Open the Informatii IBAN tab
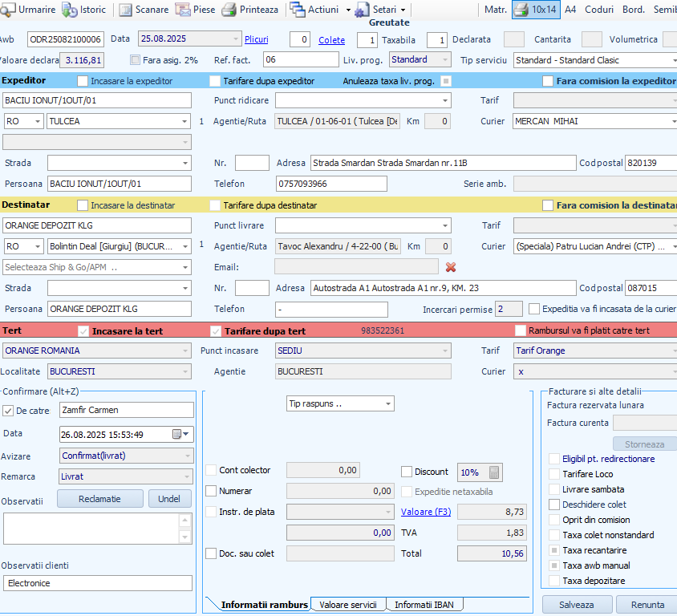This screenshot has height=616, width=677. tap(424, 605)
